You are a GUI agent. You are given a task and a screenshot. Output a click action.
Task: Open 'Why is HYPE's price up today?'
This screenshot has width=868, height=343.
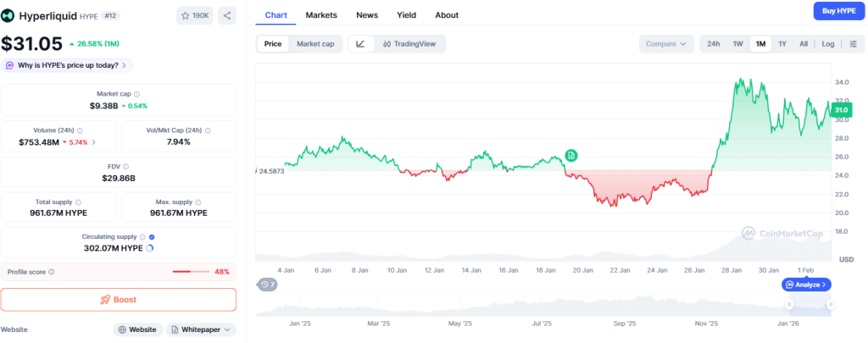click(66, 65)
